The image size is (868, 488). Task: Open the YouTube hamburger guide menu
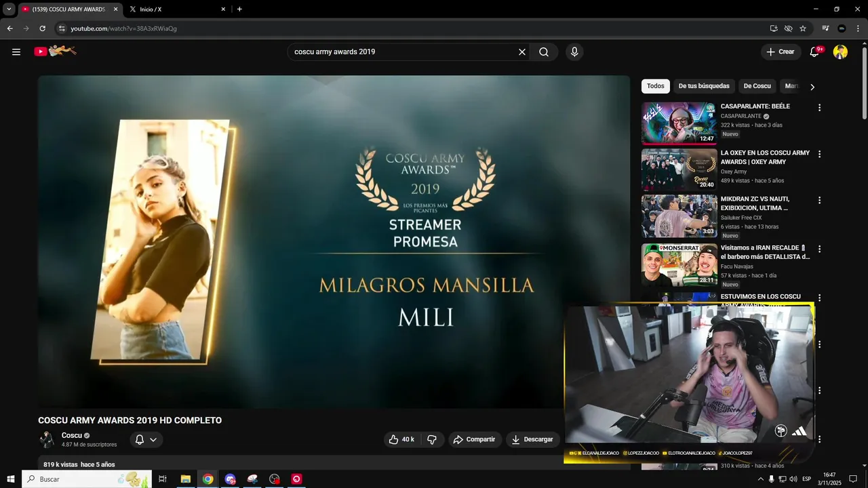coord(16,52)
